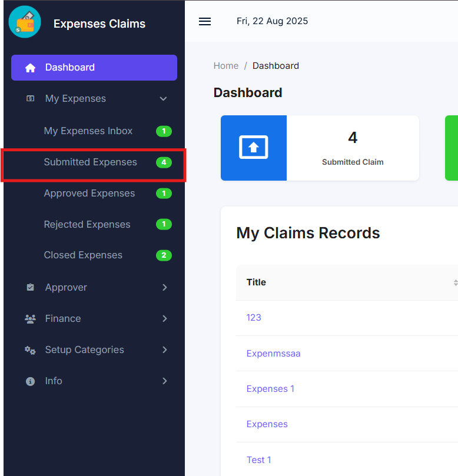This screenshot has height=476, width=458.
Task: Select the Approver menu label
Action: 66,288
